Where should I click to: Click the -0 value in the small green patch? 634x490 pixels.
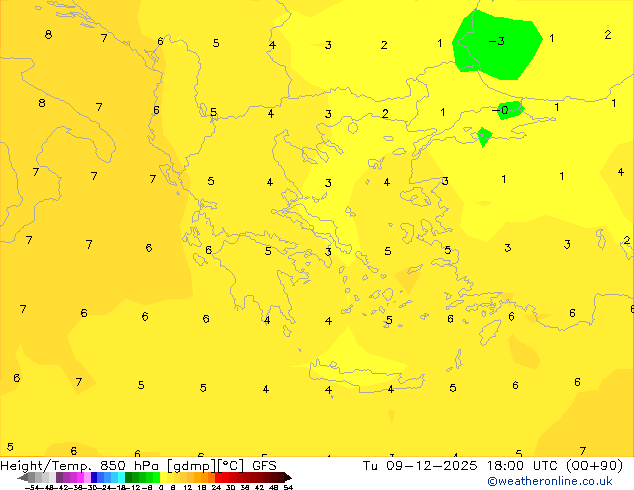[x=500, y=110]
